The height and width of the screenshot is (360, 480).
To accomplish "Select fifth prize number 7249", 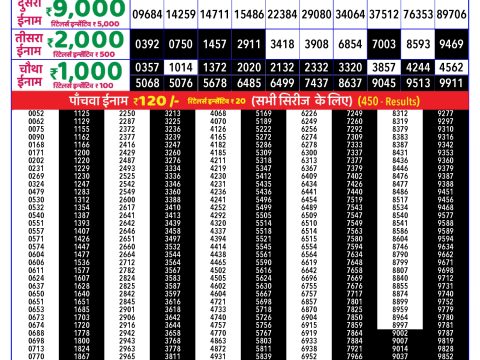I will [x=354, y=113].
